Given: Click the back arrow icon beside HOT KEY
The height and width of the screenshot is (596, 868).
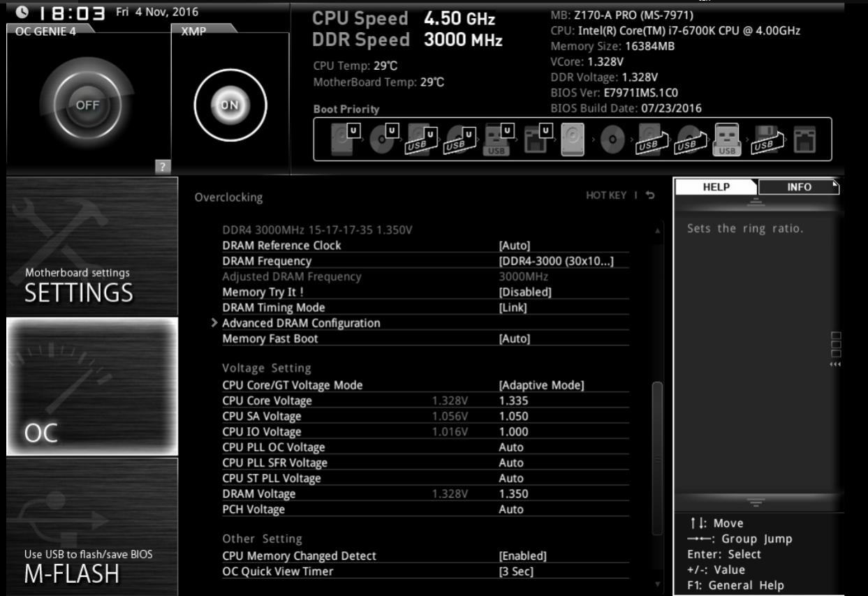Looking at the screenshot, I should pos(650,196).
